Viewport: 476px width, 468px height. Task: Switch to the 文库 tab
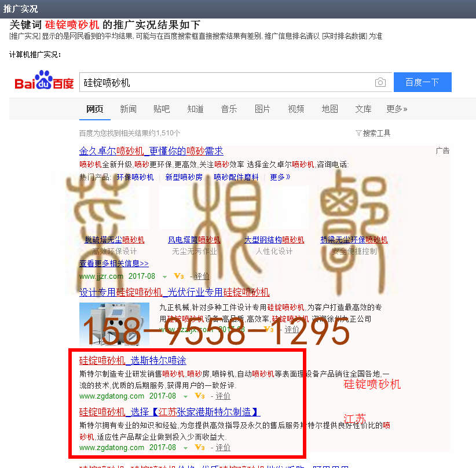coord(364,109)
